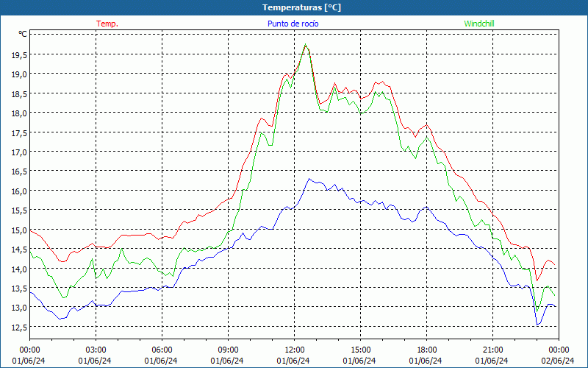The width and height of the screenshot is (588, 368).
Task: Click the '21:00' time label on the x-axis
Action: pos(492,350)
